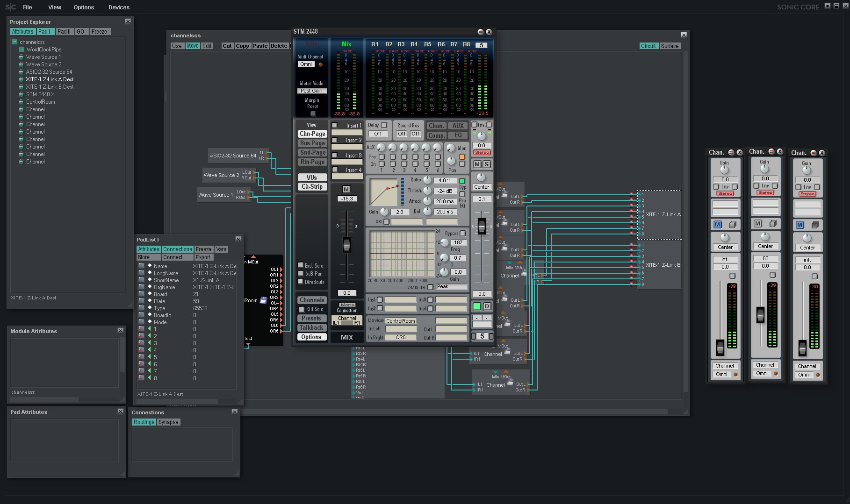Click the blue M mute in the first Chan. strip
This screenshot has height=504, width=850.
(718, 225)
